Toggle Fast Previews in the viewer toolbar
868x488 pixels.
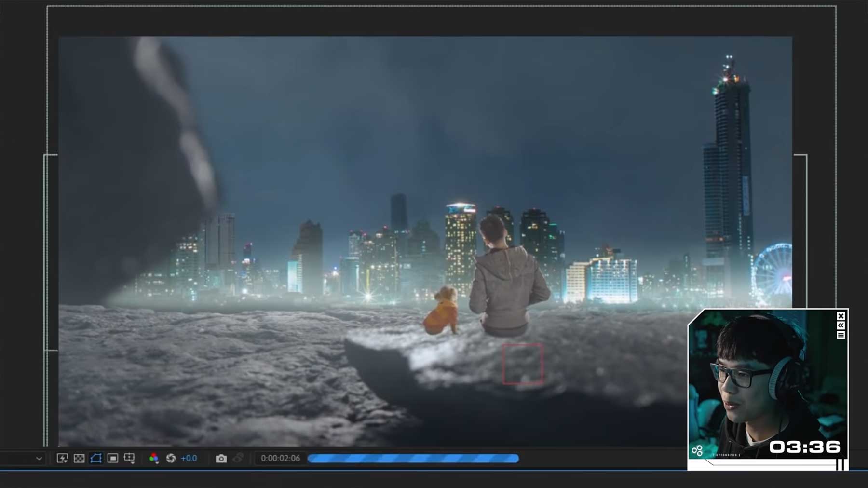[x=62, y=458]
